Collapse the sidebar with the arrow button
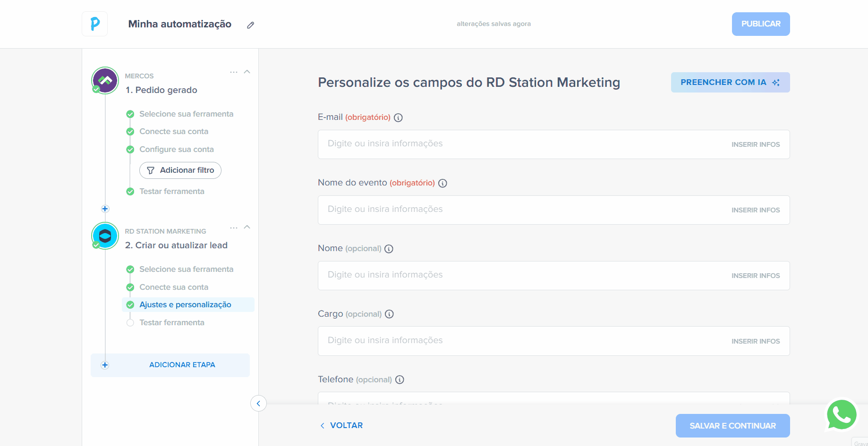This screenshot has width=868, height=446. coord(258,404)
